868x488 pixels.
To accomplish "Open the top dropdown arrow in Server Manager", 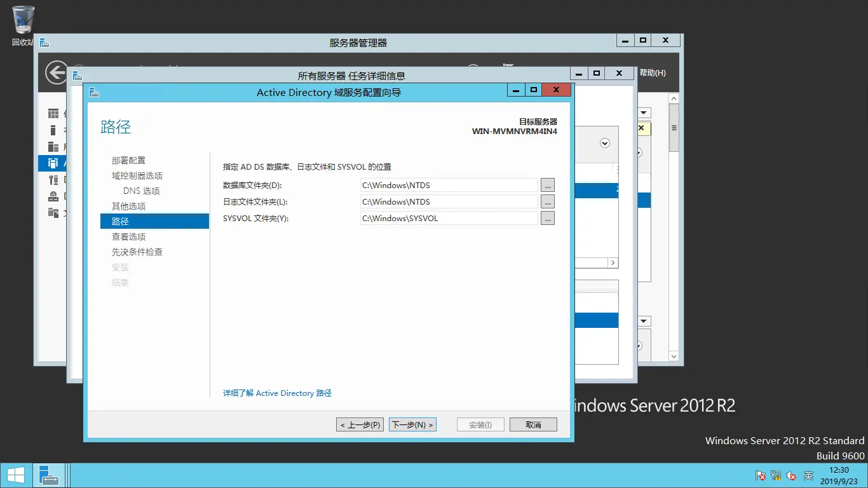I will click(x=644, y=113).
